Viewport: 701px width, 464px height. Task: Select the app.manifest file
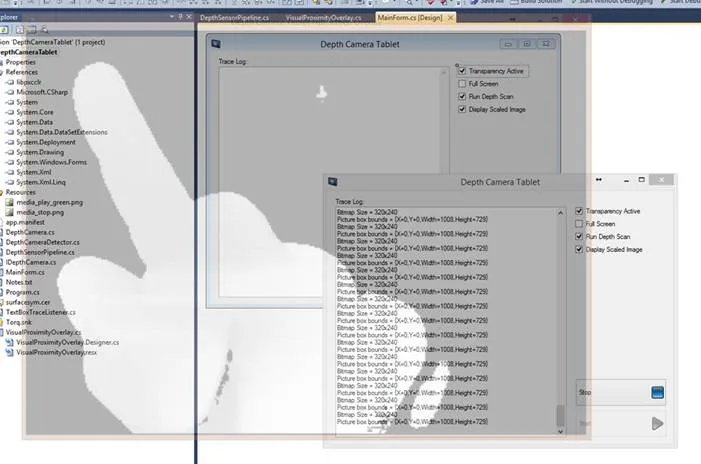25,222
